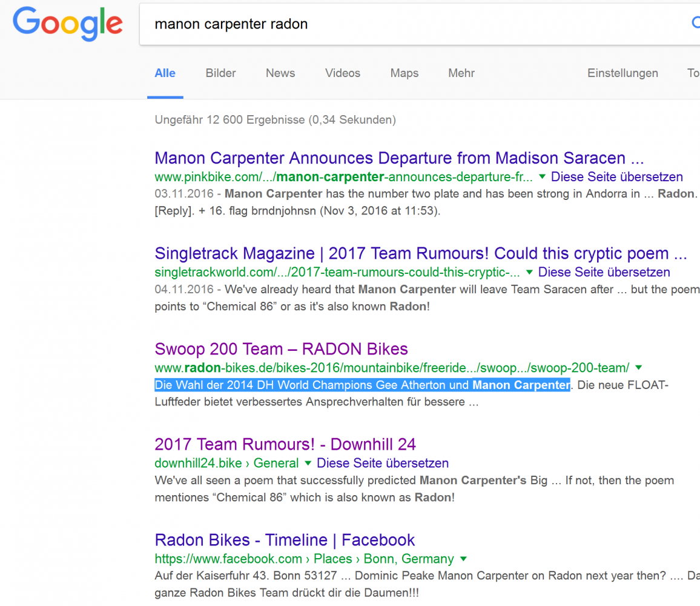The width and height of the screenshot is (700, 606).
Task: Switch to the Maps tab
Action: click(x=404, y=73)
